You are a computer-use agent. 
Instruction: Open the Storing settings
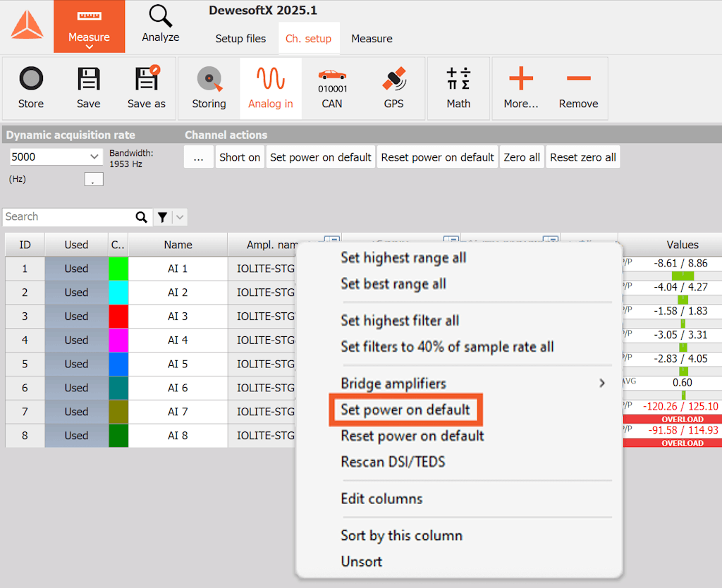(209, 88)
